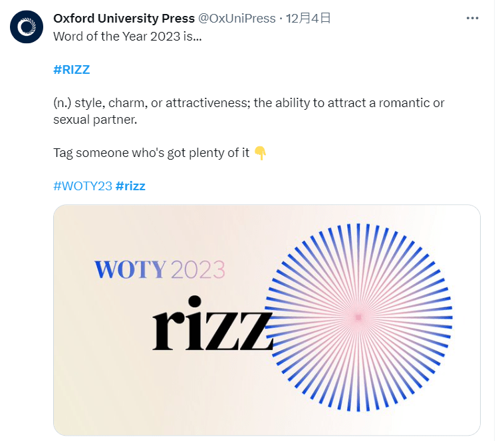Click the pink "2023" in the image
Viewport: 504px width, 441px height.
pos(198,270)
